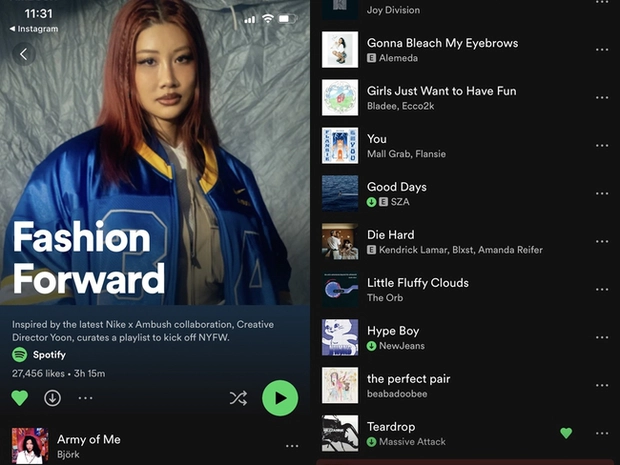620x465 pixels.
Task: Open options for Hype Boy
Action: coord(602,337)
